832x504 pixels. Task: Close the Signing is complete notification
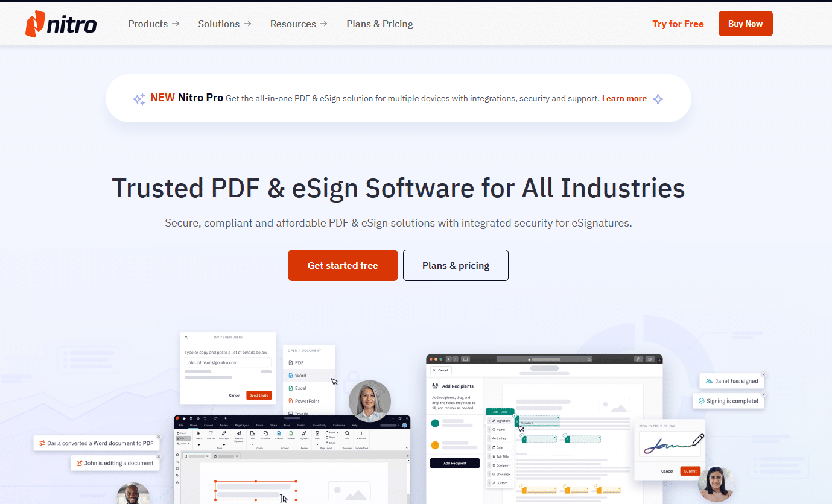coord(763,394)
